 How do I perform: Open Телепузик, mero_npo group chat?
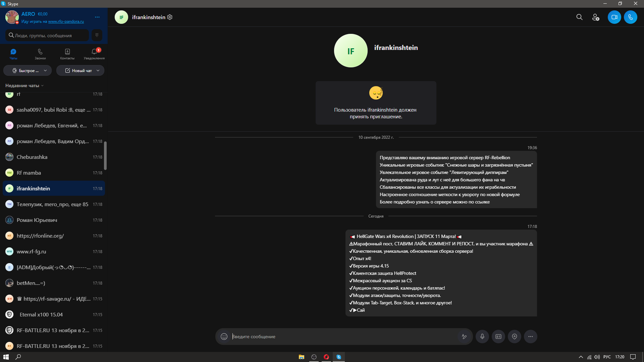click(x=54, y=204)
